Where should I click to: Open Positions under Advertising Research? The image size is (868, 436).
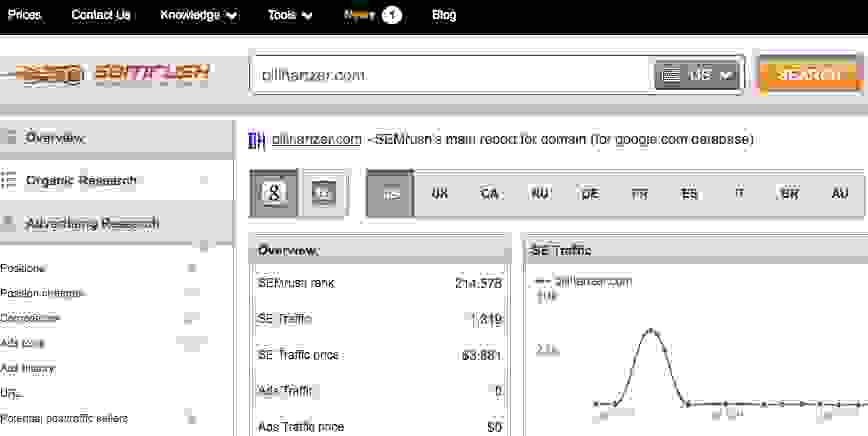point(22,268)
